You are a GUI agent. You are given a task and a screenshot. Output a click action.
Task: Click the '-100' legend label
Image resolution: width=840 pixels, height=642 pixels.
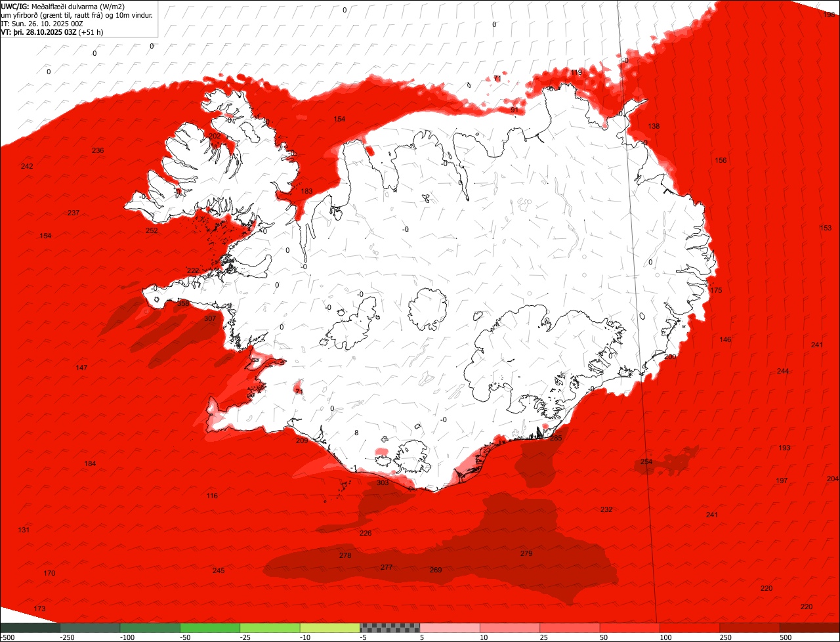(x=126, y=637)
